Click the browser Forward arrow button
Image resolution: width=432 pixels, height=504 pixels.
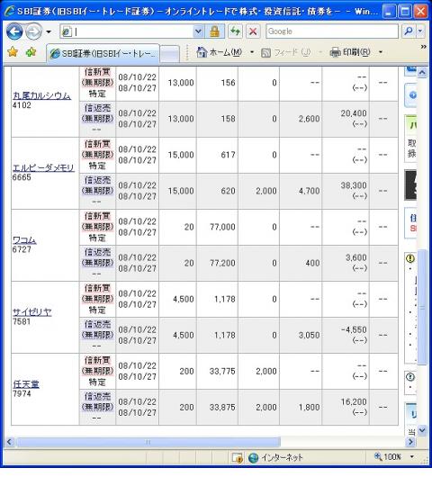33,31
